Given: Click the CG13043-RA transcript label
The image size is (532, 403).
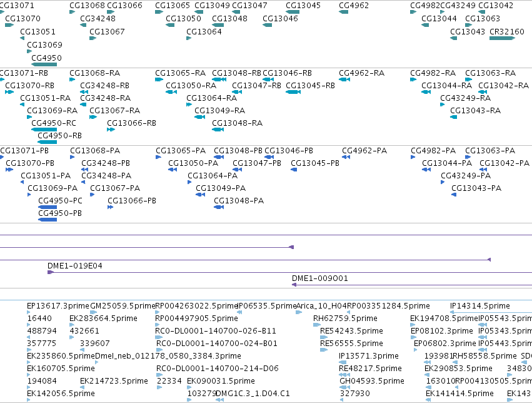Looking at the screenshot, I should tap(475, 110).
